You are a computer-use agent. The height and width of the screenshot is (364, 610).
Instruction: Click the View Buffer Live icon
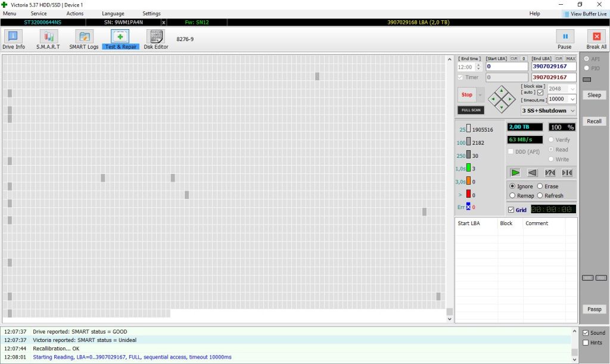pyautogui.click(x=566, y=14)
